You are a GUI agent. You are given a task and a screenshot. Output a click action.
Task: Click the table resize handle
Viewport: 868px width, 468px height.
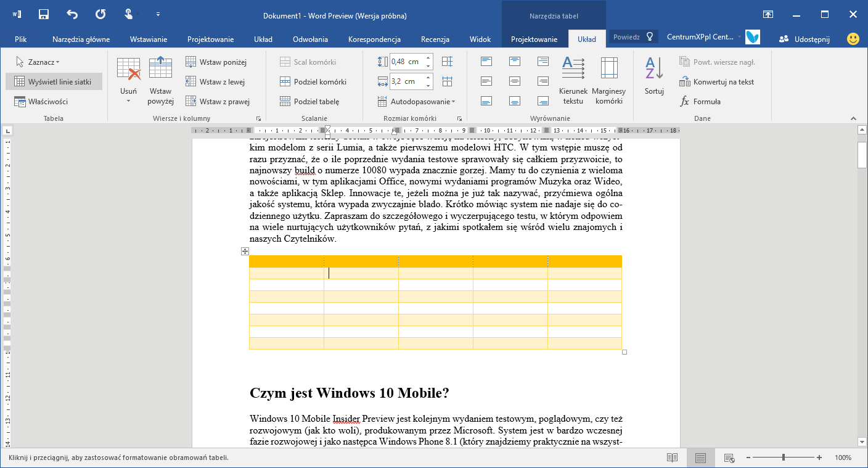click(x=624, y=352)
